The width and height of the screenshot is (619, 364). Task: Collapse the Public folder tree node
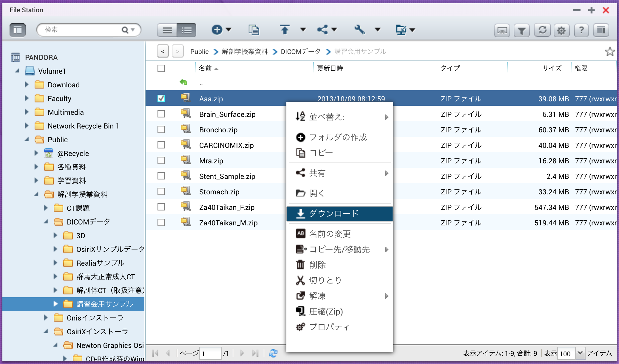point(27,139)
